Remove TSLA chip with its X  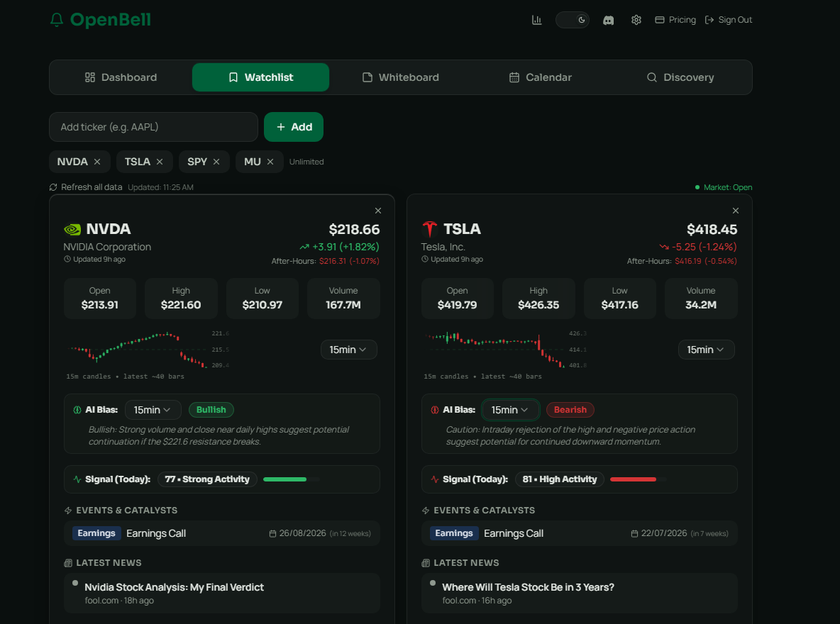point(160,162)
